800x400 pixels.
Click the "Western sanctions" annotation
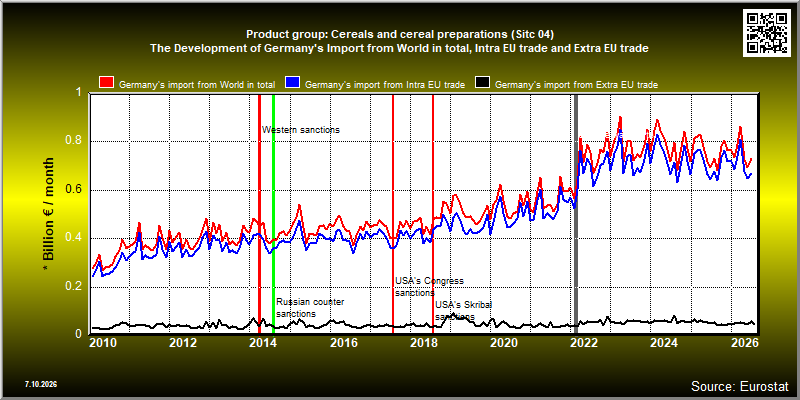(x=301, y=130)
